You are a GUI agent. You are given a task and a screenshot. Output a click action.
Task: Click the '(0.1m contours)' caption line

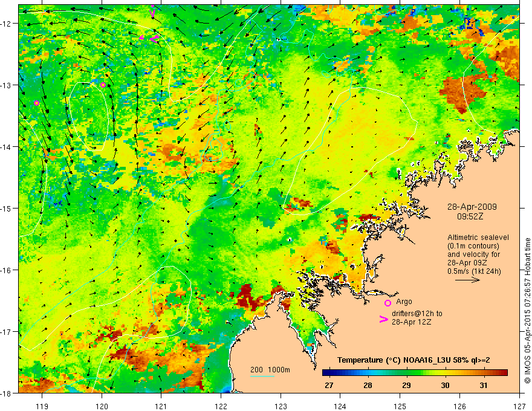click(473, 246)
